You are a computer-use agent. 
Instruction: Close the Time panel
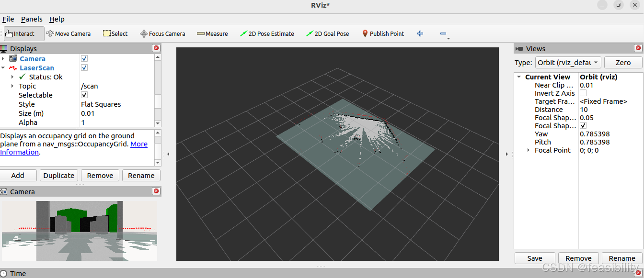pyautogui.click(x=638, y=273)
